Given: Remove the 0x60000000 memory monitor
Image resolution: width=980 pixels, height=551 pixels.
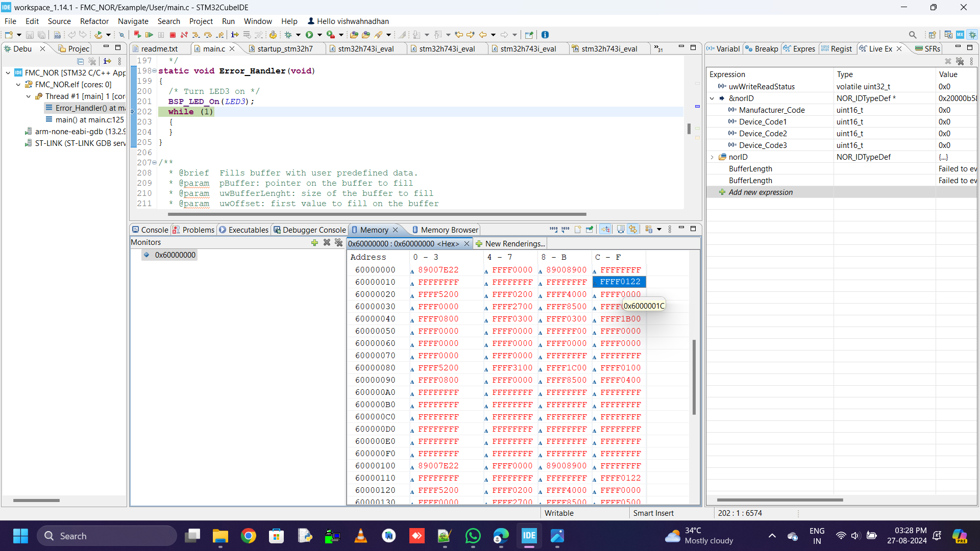Looking at the screenshot, I should 327,243.
